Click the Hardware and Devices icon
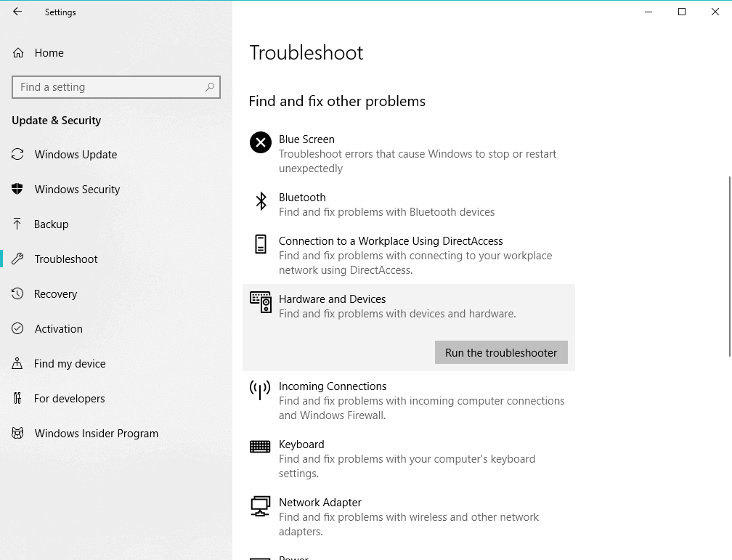The height and width of the screenshot is (560, 732). point(261,302)
